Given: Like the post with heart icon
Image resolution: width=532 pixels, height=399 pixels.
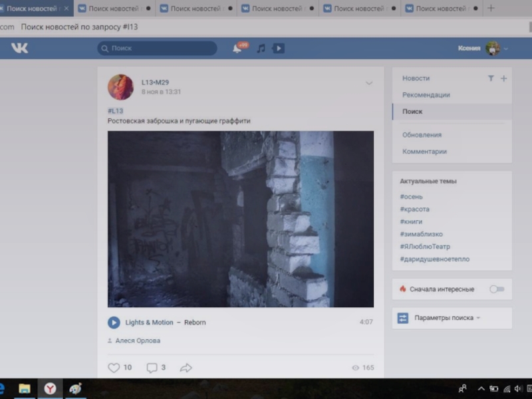Looking at the screenshot, I should point(114,368).
